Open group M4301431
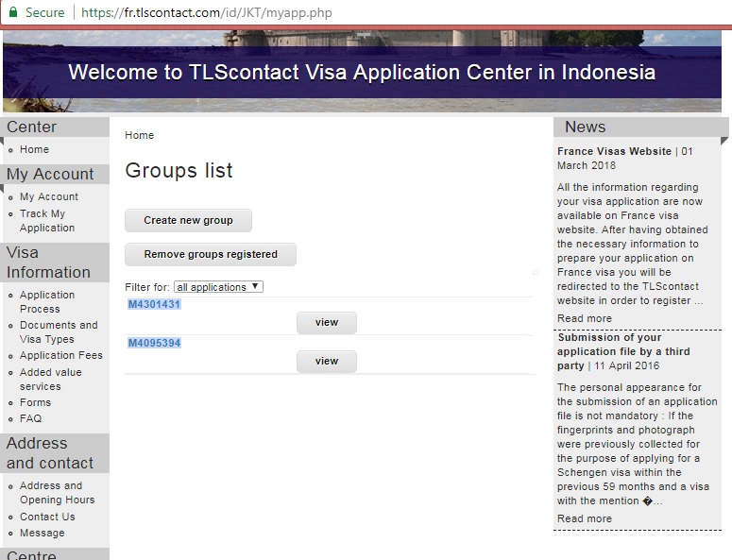 coord(154,304)
